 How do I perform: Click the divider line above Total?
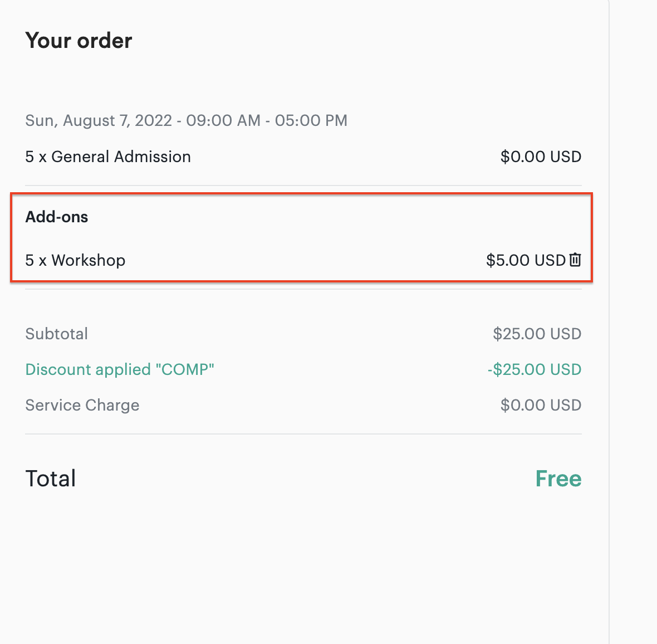303,434
